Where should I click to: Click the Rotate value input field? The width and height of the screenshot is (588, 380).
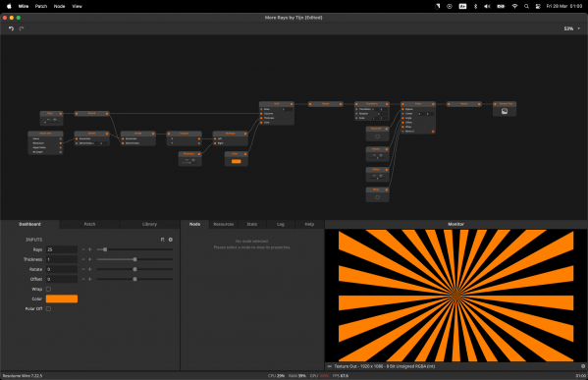62,269
